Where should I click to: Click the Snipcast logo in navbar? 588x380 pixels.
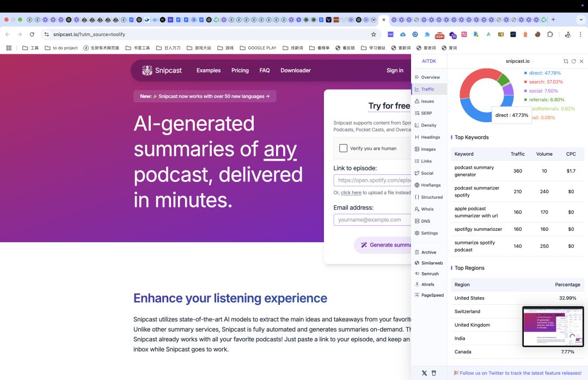(162, 71)
